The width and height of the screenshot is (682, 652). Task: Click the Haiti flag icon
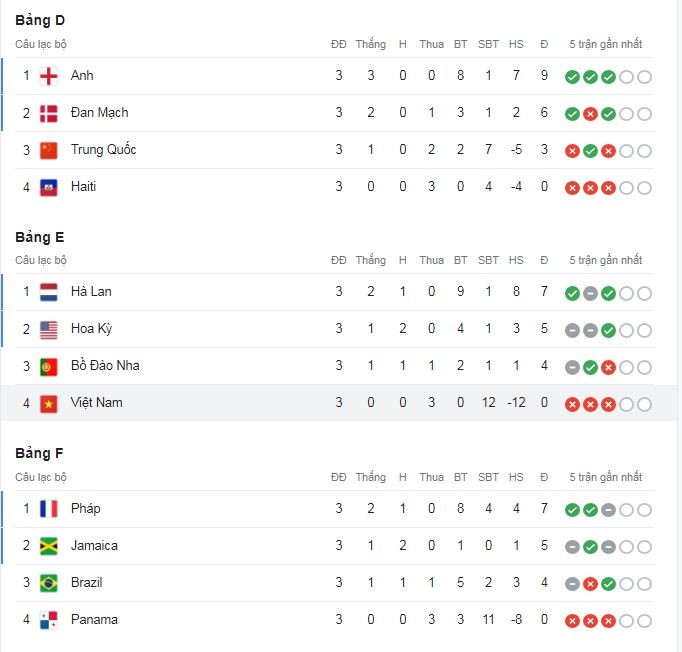[49, 188]
